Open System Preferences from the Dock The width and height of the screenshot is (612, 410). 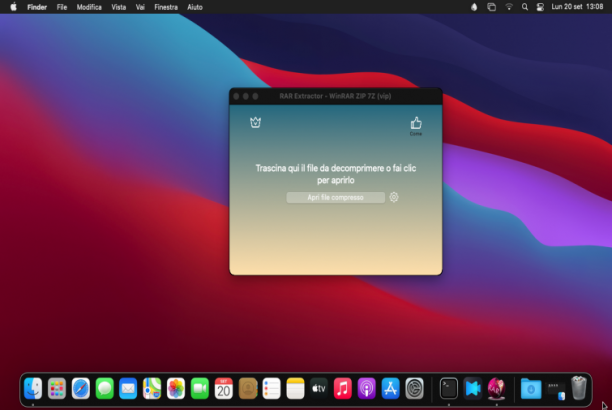pos(415,389)
